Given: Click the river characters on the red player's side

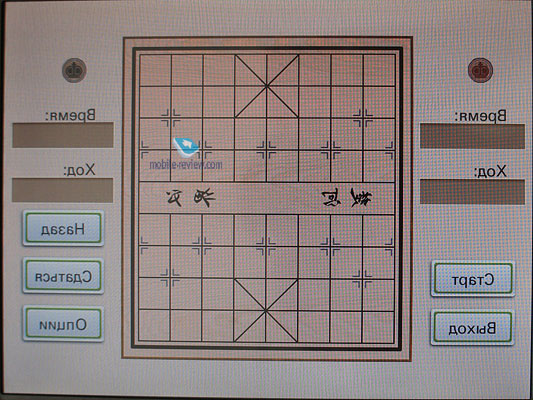Looking at the screenshot, I should point(347,197).
